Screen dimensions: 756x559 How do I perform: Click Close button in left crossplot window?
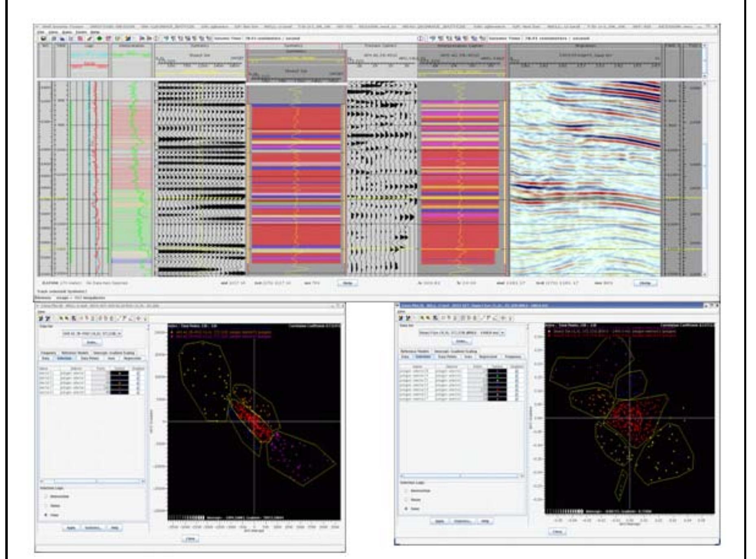pos(190,539)
